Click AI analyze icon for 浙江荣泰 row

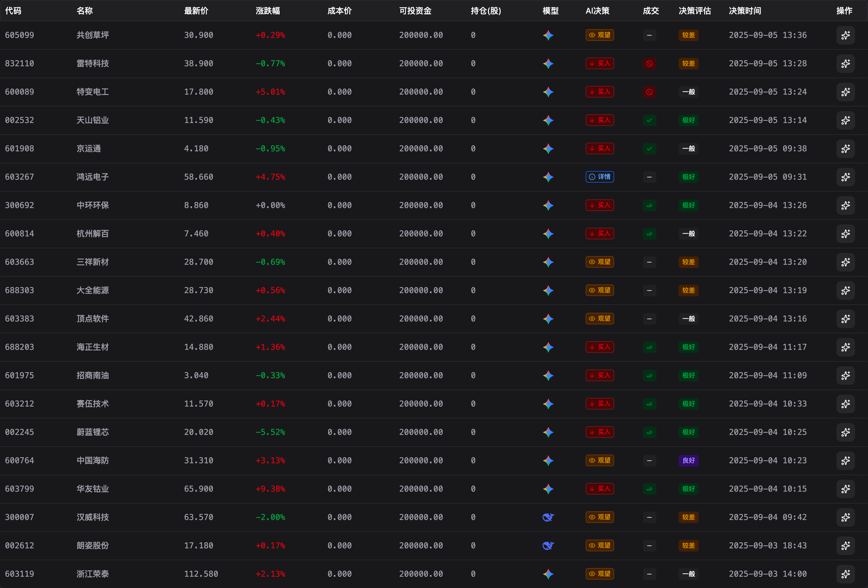(845, 574)
